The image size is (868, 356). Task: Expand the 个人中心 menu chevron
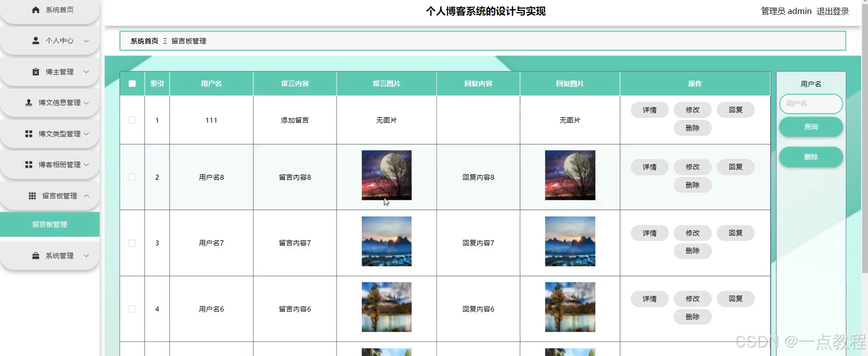(x=86, y=41)
